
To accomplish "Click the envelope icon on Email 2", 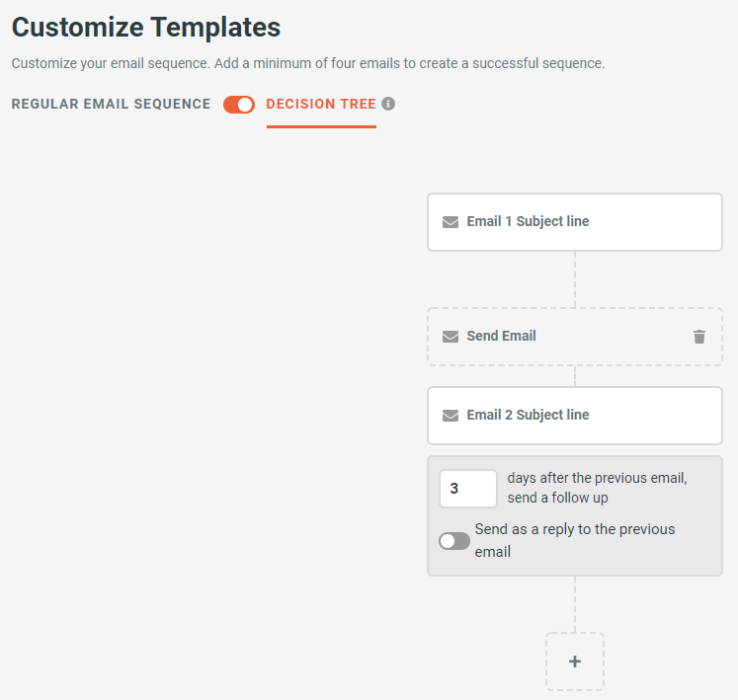I will [x=451, y=416].
